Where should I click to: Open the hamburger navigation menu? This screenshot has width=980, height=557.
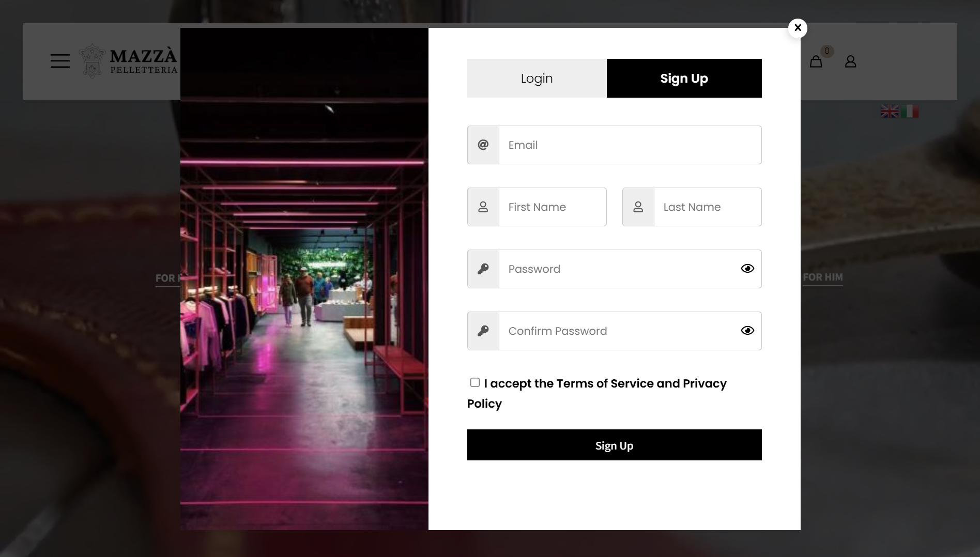(x=60, y=61)
